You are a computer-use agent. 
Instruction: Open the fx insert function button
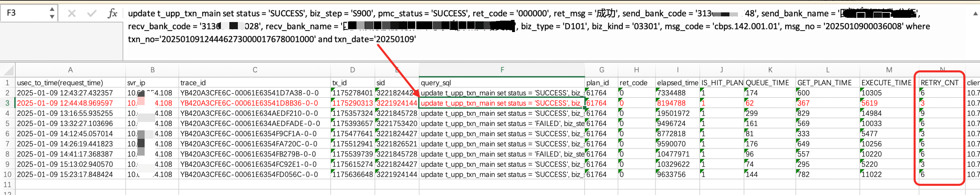click(x=112, y=14)
